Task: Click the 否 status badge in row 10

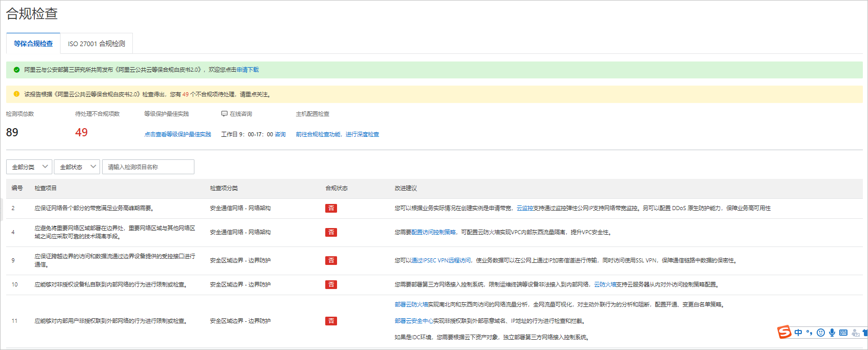Action: 331,284
